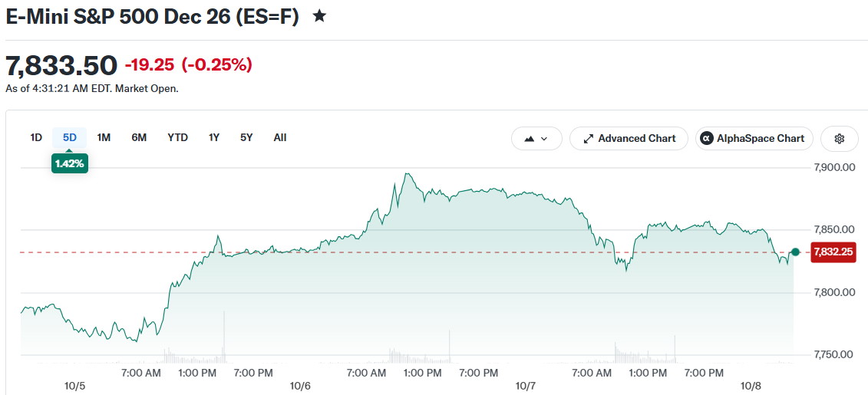Image resolution: width=868 pixels, height=395 pixels.
Task: Select the 1Y time range
Action: pos(213,138)
